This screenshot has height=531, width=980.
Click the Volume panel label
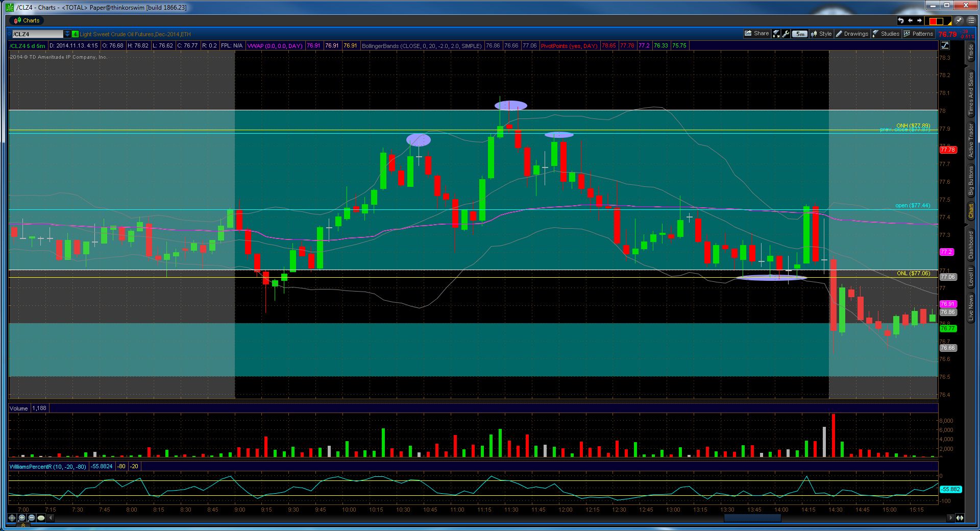[19, 408]
